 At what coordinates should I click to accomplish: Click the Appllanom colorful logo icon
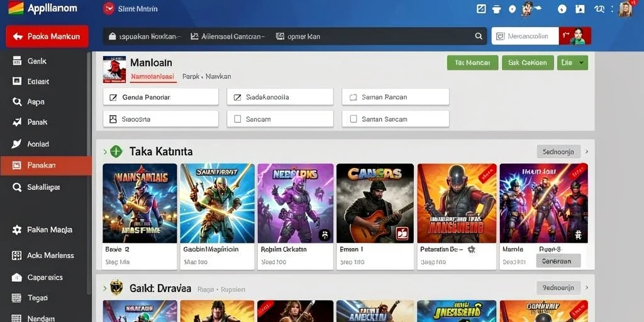[16, 8]
